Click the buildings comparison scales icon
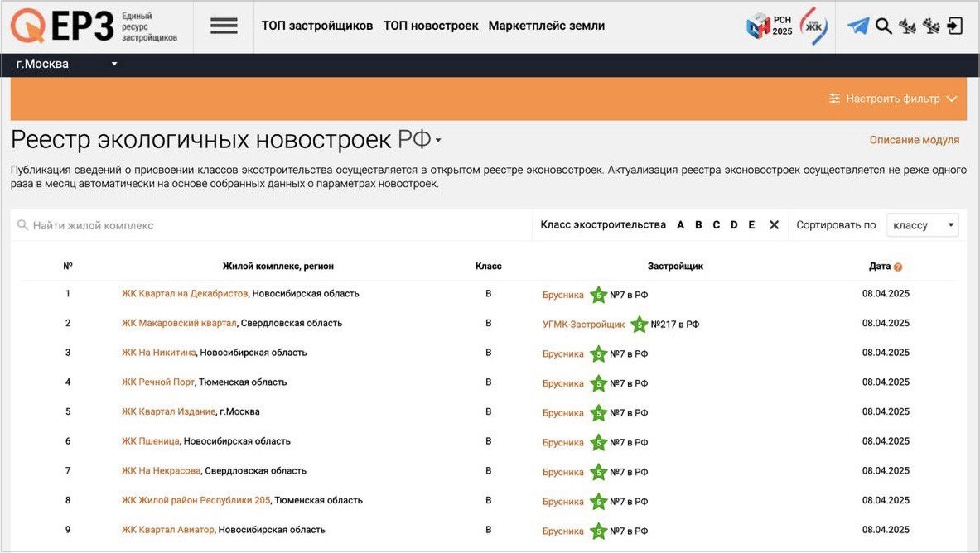This screenshot has height=553, width=980. click(907, 26)
